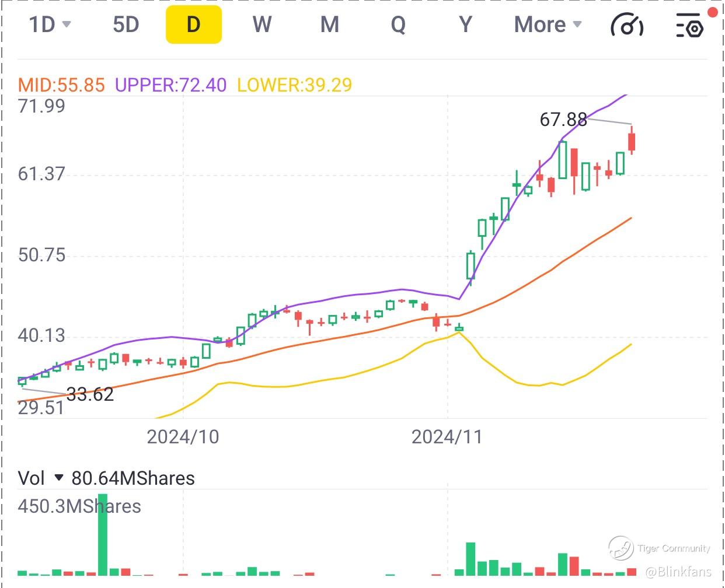Click the 2024/11 date axis label

click(447, 437)
